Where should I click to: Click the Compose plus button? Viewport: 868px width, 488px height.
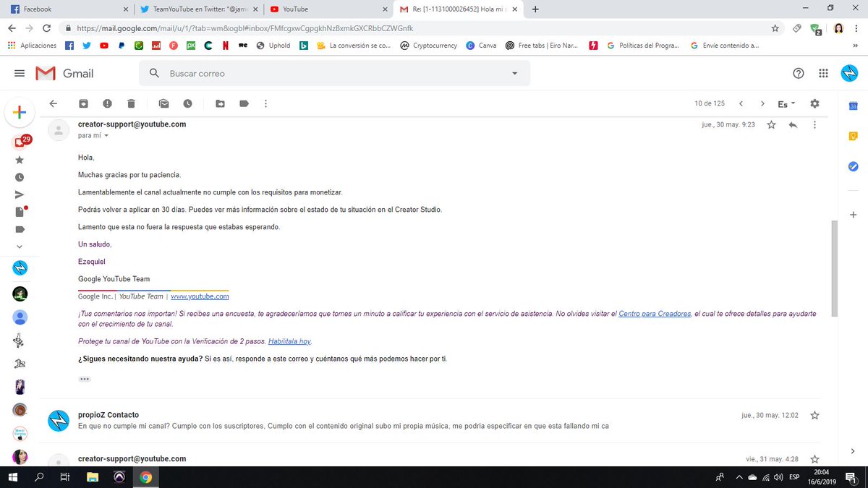coord(20,112)
